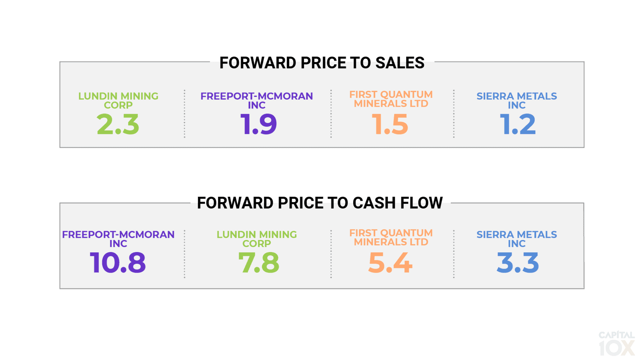Click the orange 1.5 value
The height and width of the screenshot is (362, 644).
[390, 124]
